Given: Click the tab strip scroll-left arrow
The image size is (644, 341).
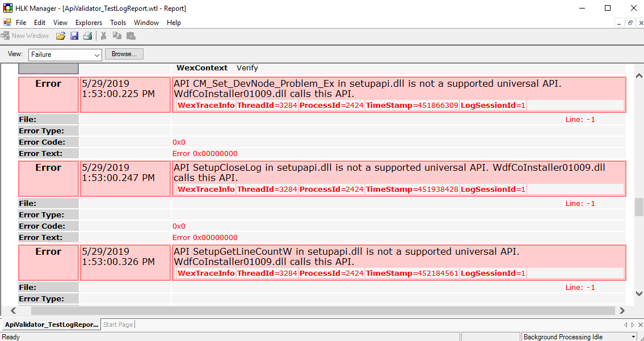Looking at the screenshot, I should (625, 325).
